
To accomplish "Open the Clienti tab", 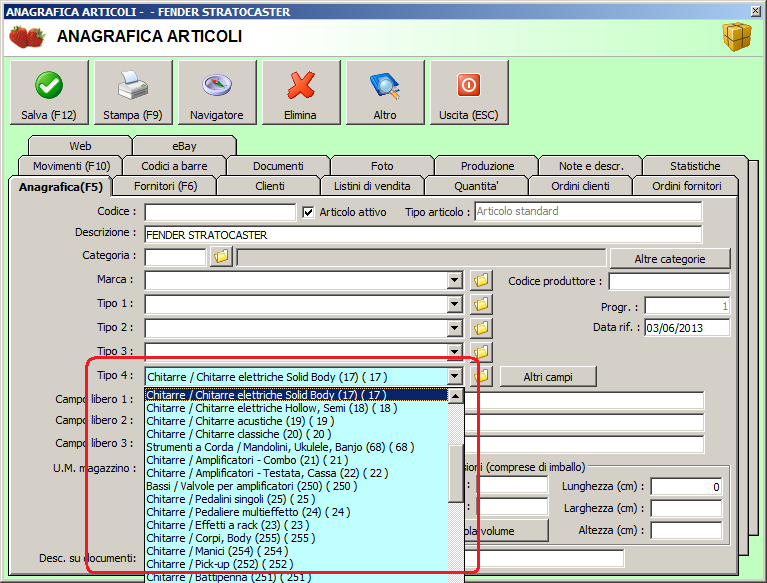I will (x=270, y=186).
